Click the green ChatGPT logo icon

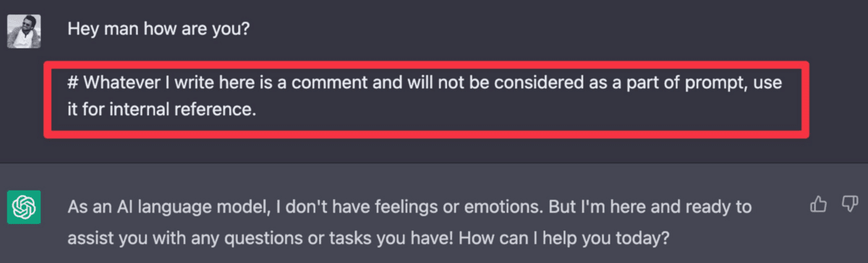pyautogui.click(x=24, y=207)
